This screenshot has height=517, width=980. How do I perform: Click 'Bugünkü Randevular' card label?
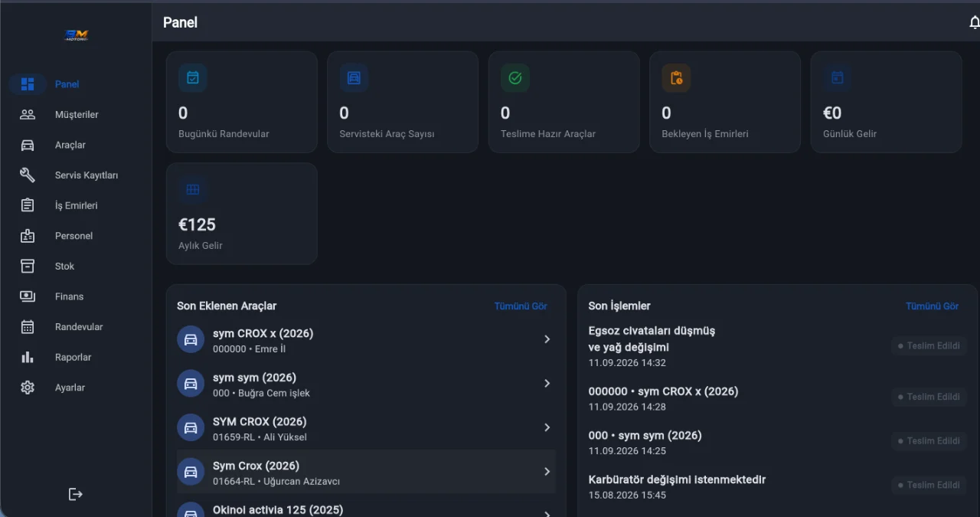coord(224,134)
